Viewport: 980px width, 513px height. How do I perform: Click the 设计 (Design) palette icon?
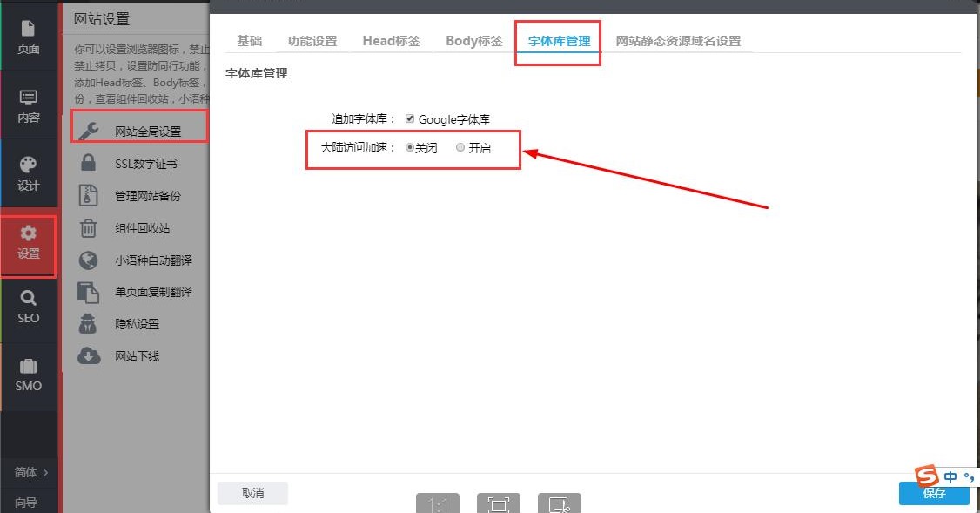click(29, 165)
